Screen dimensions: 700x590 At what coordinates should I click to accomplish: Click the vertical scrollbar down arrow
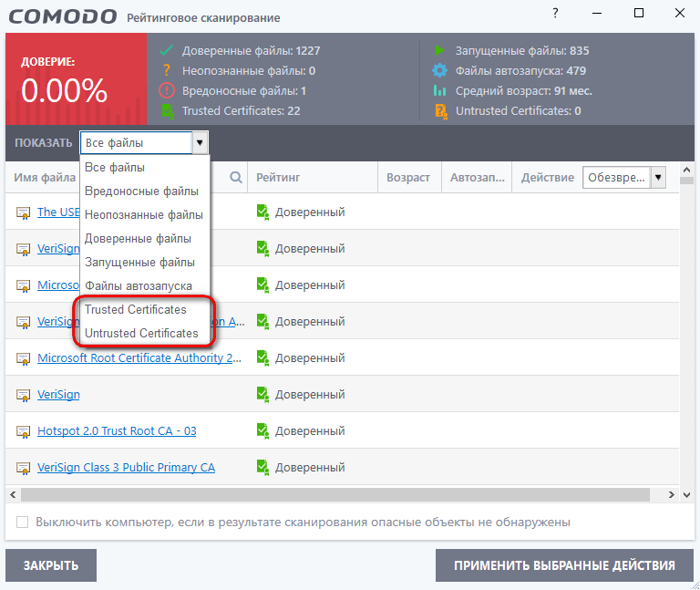(686, 494)
